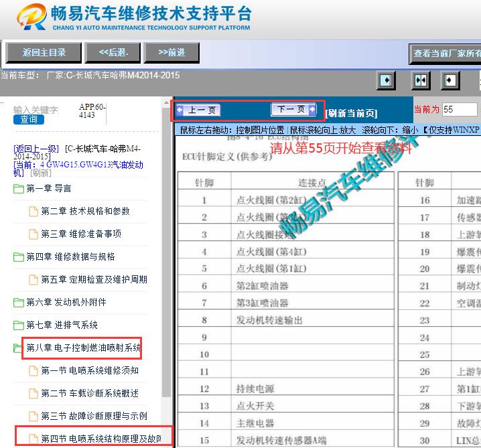The width and height of the screenshot is (481, 448).
Task: Click the folder icon beside 第四章 维修数据与规格
Action: (18, 256)
